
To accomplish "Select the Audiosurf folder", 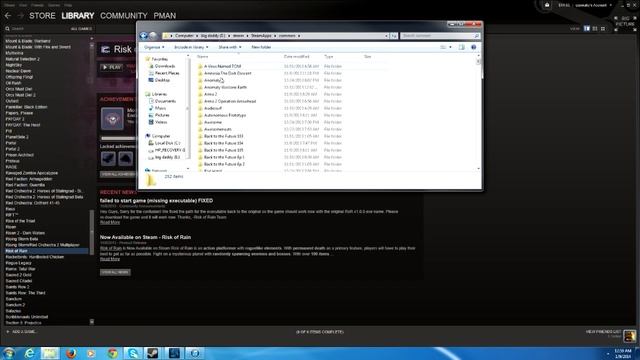I will click(x=213, y=108).
